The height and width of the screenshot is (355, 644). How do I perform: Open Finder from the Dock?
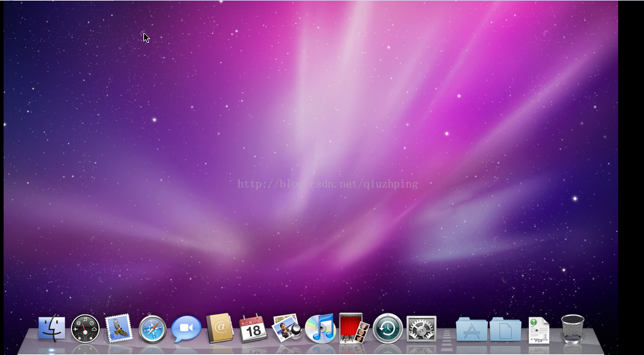(52, 329)
